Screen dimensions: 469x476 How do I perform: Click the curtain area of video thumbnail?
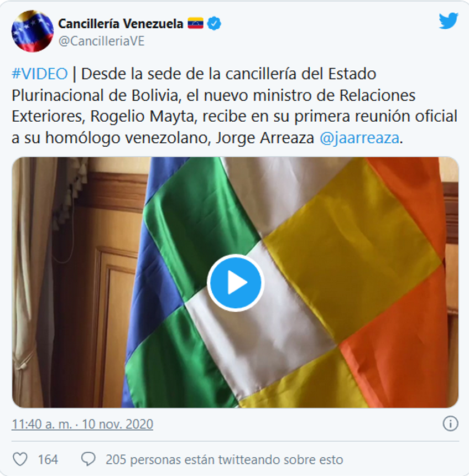click(30, 282)
